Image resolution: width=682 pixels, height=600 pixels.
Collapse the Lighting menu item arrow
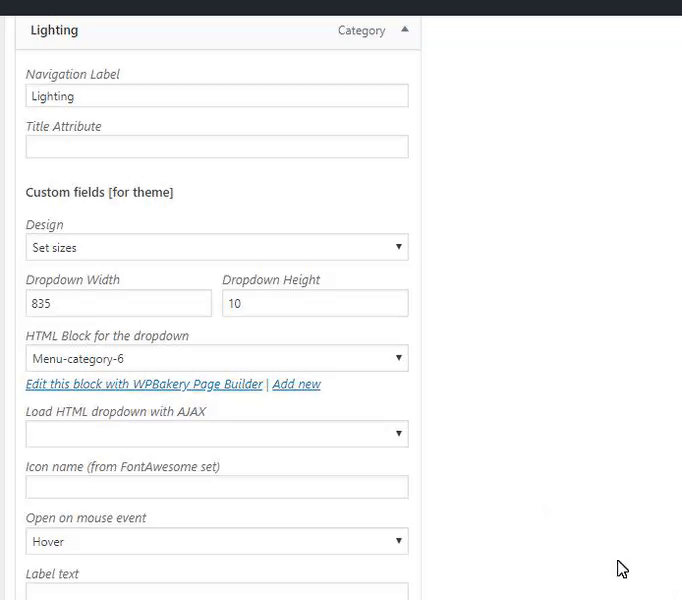(x=404, y=30)
